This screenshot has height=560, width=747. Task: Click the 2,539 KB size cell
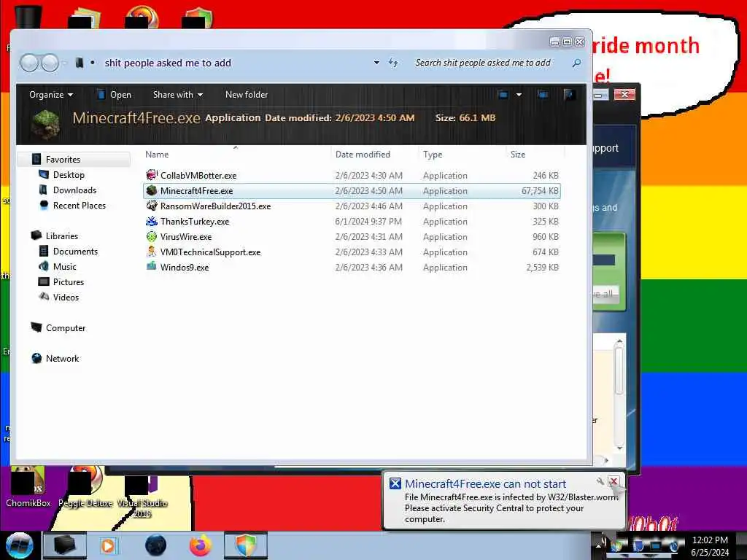click(x=542, y=267)
